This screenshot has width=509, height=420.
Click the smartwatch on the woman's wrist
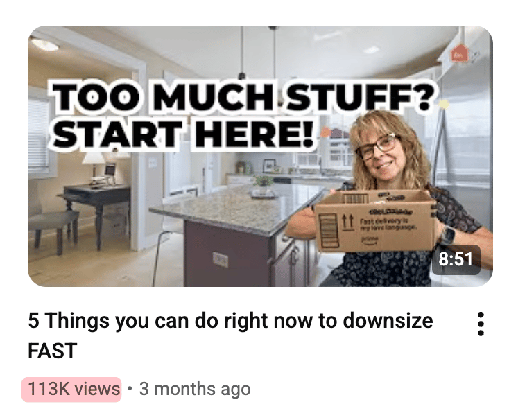tap(448, 234)
